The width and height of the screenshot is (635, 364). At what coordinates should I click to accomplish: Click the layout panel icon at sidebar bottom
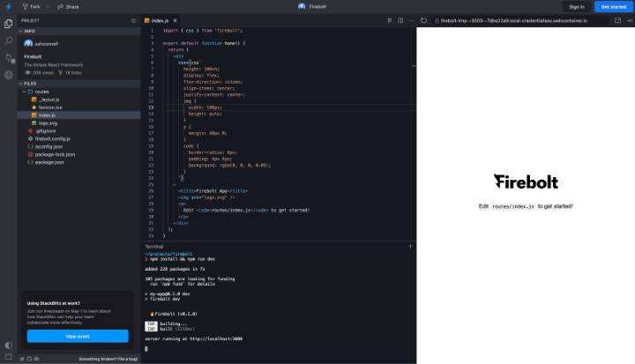point(8,357)
